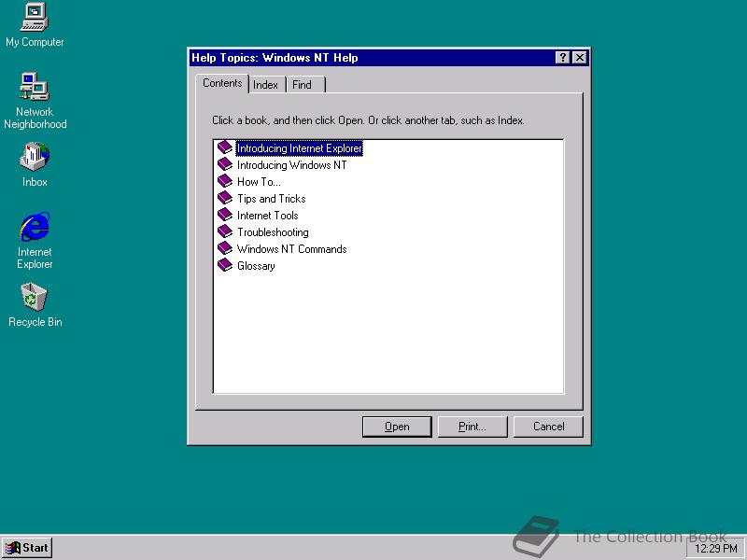Click the book icon beside Glossary
Viewport: 747px width, 560px height.
coord(225,265)
